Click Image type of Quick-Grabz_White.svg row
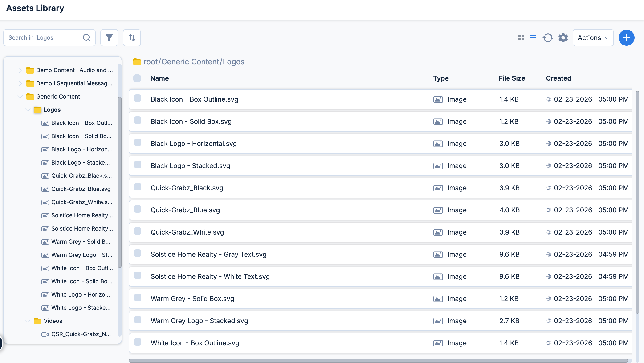Viewport: 644px width, 363px height. (457, 232)
